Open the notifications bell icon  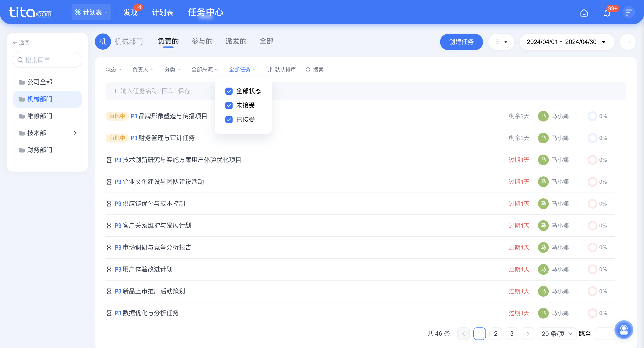[x=607, y=13]
